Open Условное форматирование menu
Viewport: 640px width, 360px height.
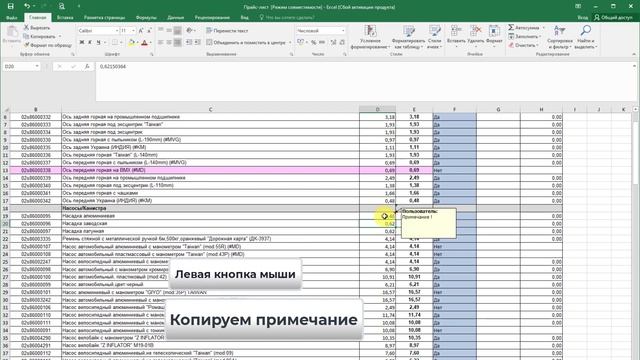370,37
